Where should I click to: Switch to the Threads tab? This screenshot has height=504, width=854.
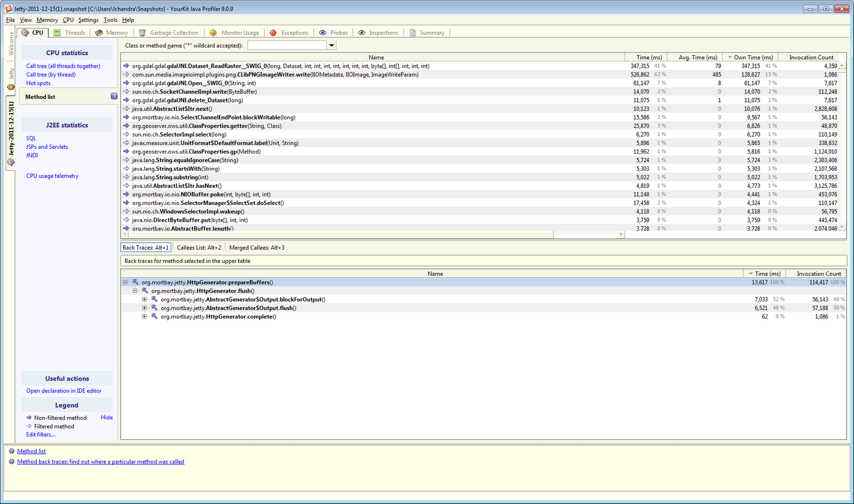(69, 33)
